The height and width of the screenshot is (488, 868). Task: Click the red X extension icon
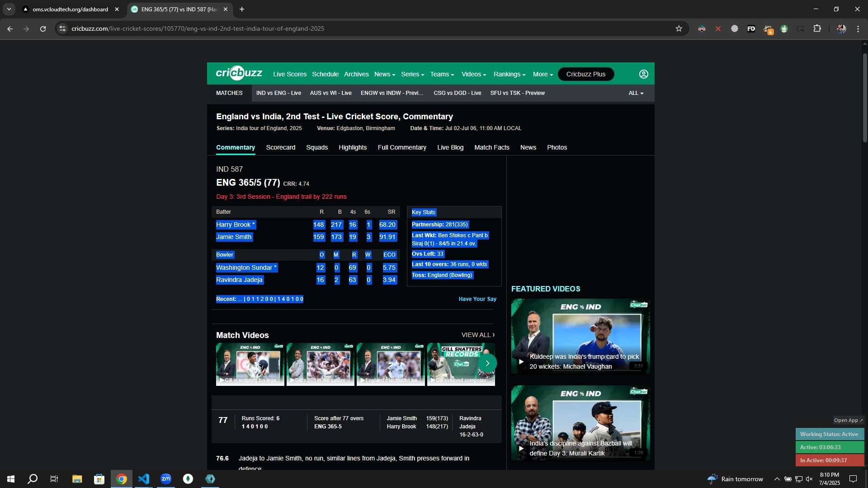tap(718, 28)
